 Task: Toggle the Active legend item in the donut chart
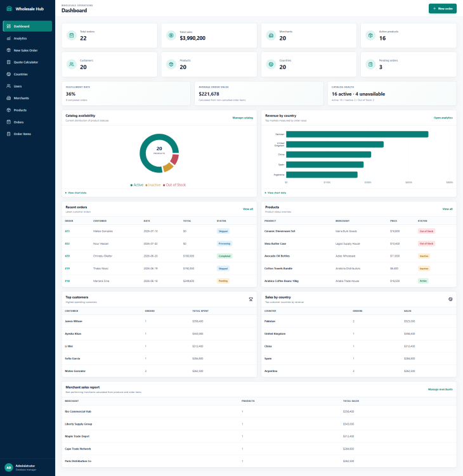(x=137, y=185)
